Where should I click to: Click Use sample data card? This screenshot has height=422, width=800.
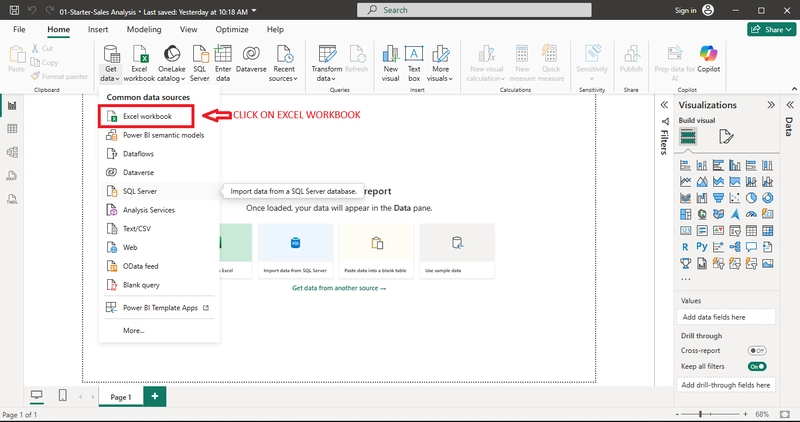tap(457, 251)
